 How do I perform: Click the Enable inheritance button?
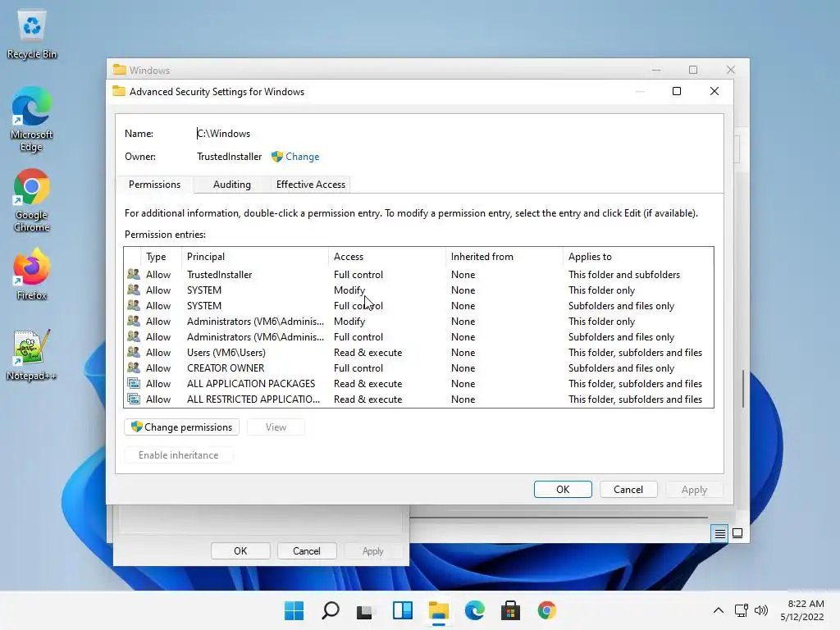(178, 454)
